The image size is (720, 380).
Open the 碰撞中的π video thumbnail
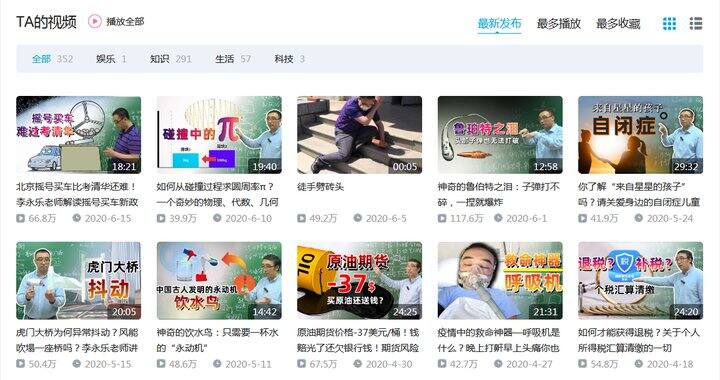(219, 135)
